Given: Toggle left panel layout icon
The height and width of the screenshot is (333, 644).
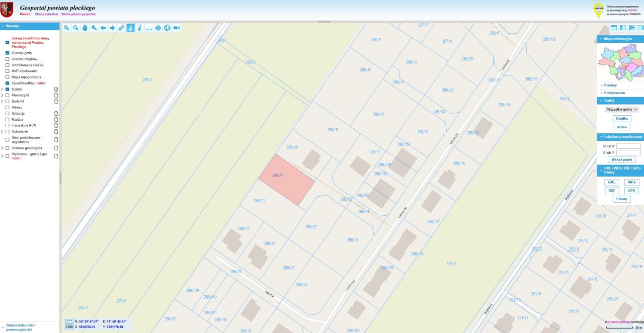Looking at the screenshot, I should (x=623, y=28).
